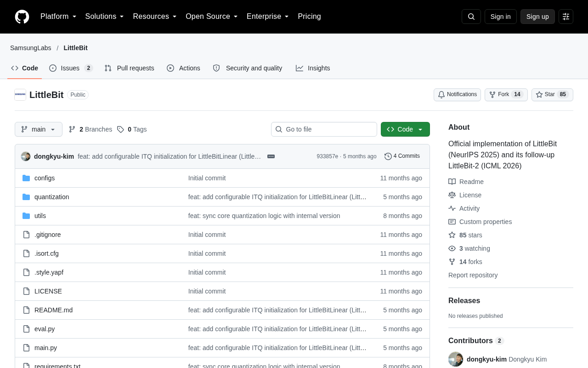588x368 pixels.
Task: Open README.md in the file list
Action: pyautogui.click(x=53, y=310)
